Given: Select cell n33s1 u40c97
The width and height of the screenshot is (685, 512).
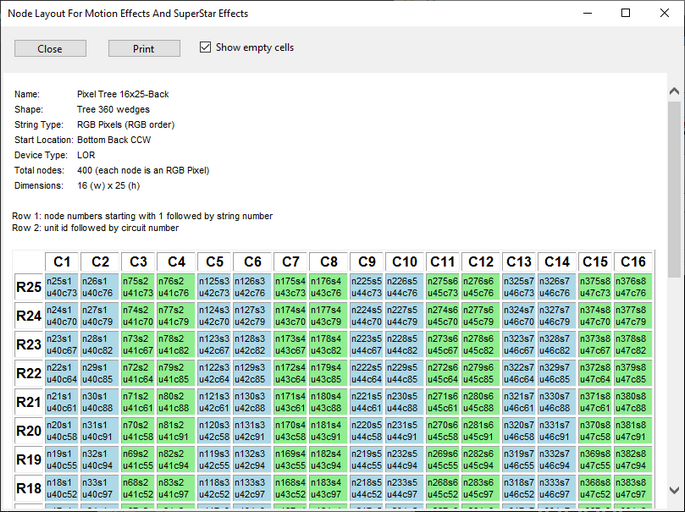Looking at the screenshot, I should tap(100, 489).
